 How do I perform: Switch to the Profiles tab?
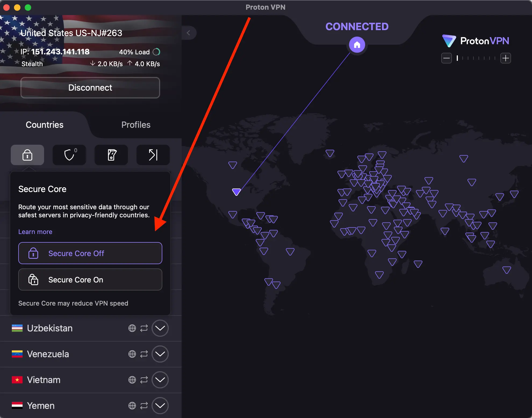(136, 125)
